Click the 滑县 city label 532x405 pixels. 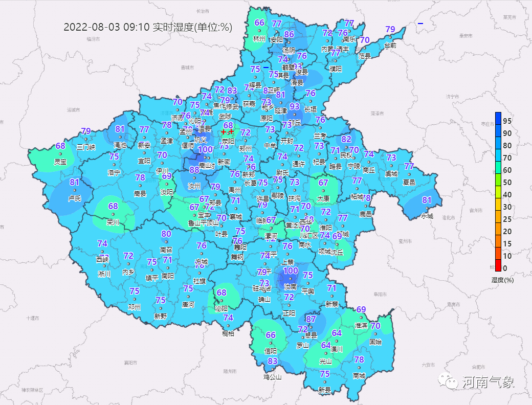[x=297, y=82]
